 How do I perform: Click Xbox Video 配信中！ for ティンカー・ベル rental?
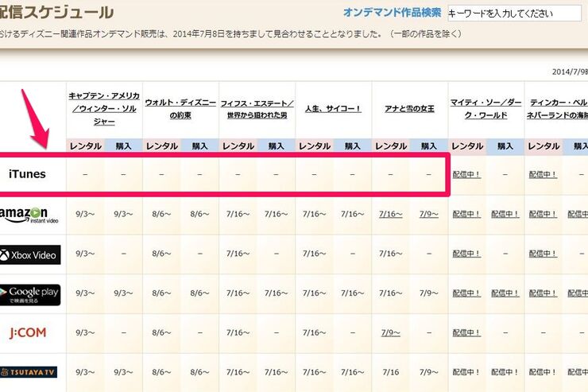[x=543, y=254]
